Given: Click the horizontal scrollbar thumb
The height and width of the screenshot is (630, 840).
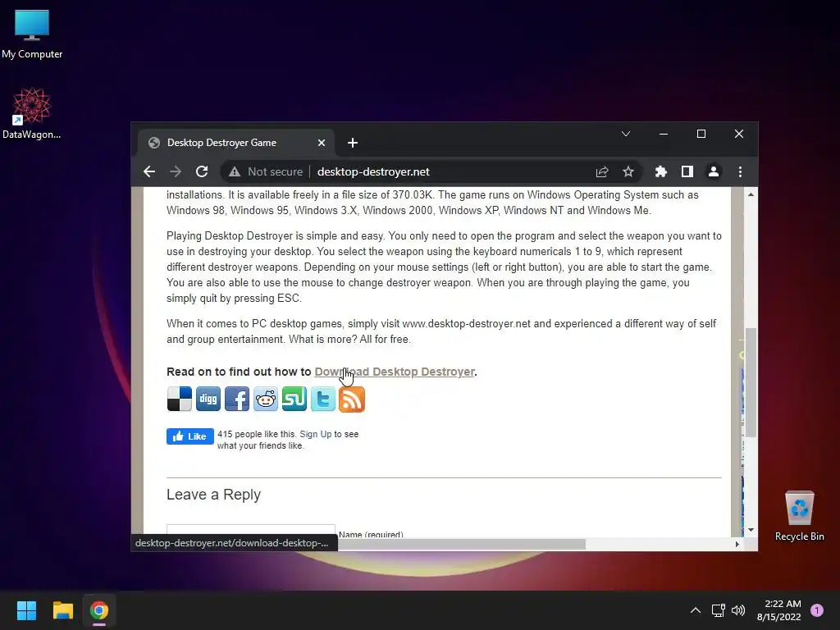Looking at the screenshot, I should click(x=461, y=545).
